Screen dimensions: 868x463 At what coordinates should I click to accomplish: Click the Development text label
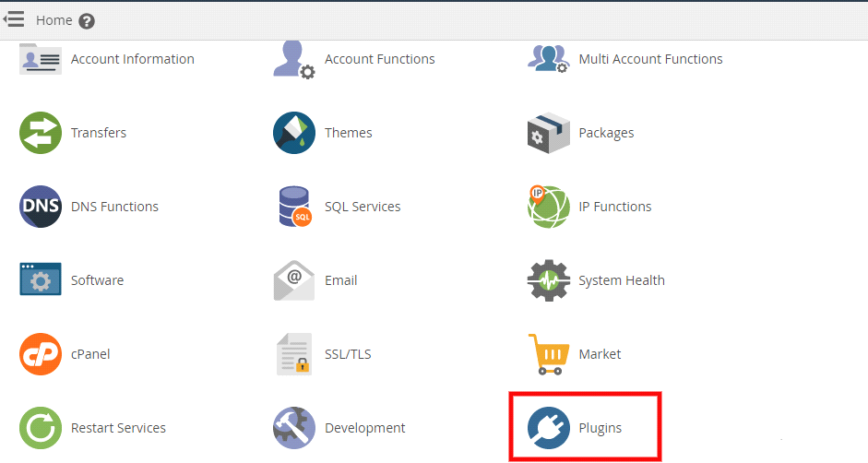(x=364, y=428)
